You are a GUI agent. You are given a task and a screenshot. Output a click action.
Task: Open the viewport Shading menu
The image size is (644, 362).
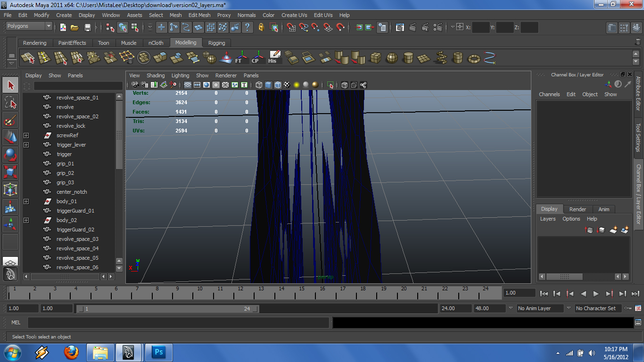coord(156,75)
